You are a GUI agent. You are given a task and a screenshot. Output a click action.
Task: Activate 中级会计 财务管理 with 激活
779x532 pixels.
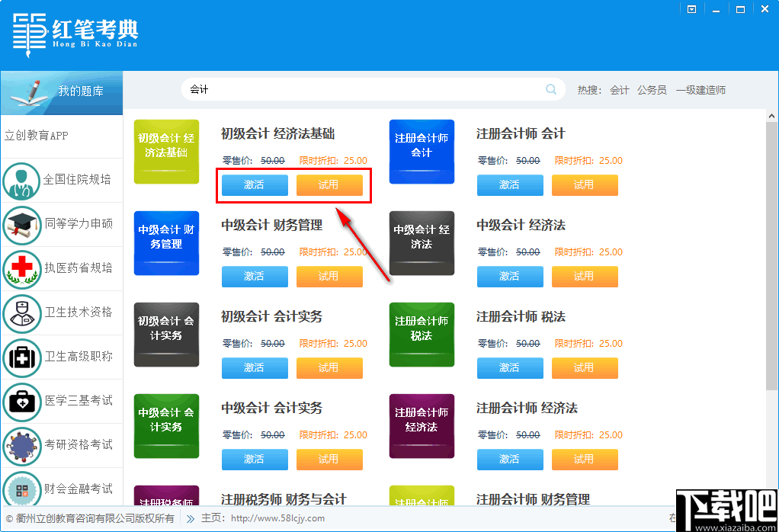point(255,276)
